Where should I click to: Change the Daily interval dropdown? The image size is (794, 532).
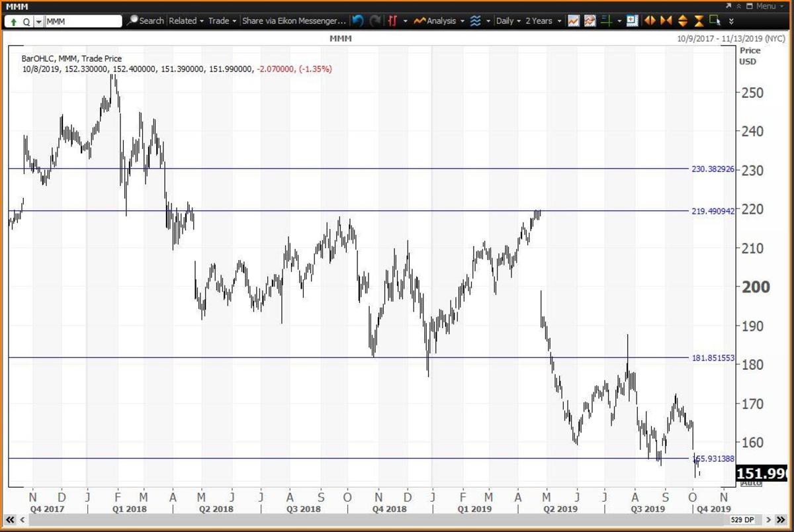pos(508,21)
